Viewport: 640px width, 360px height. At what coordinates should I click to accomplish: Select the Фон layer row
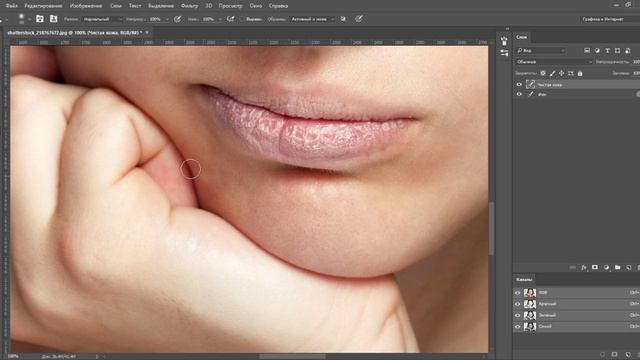[x=576, y=94]
